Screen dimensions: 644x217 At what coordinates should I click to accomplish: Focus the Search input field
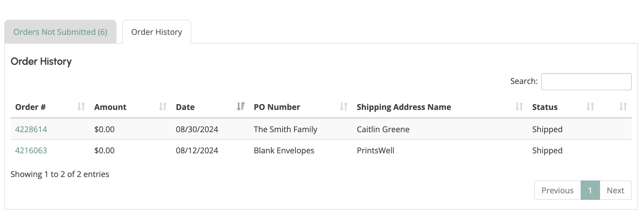click(586, 82)
